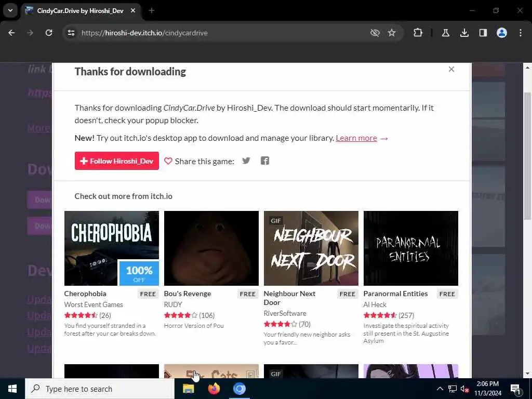
Task: Show browser downloads via the download icon
Action: point(464,33)
